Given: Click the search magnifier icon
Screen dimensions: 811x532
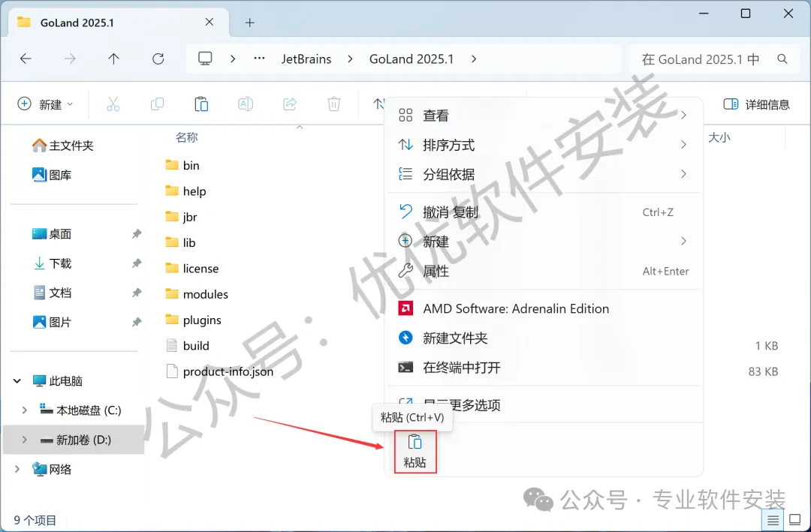Looking at the screenshot, I should pos(782,59).
